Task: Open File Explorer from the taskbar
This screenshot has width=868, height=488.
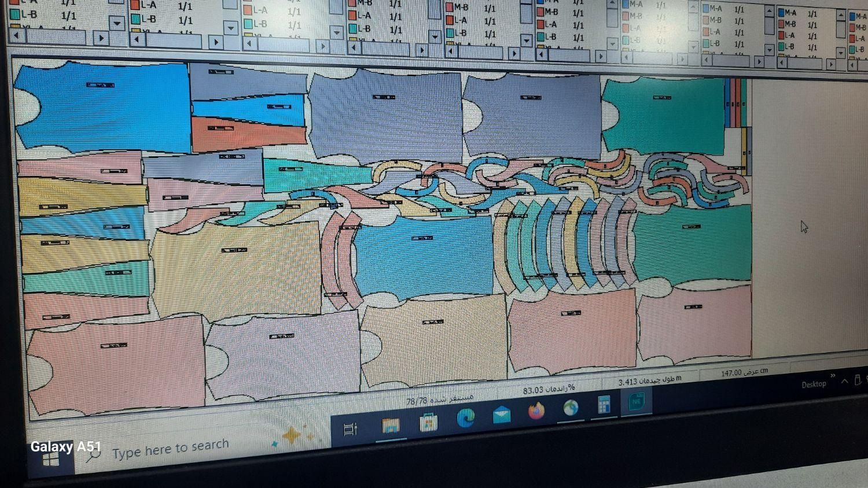Action: click(x=391, y=426)
